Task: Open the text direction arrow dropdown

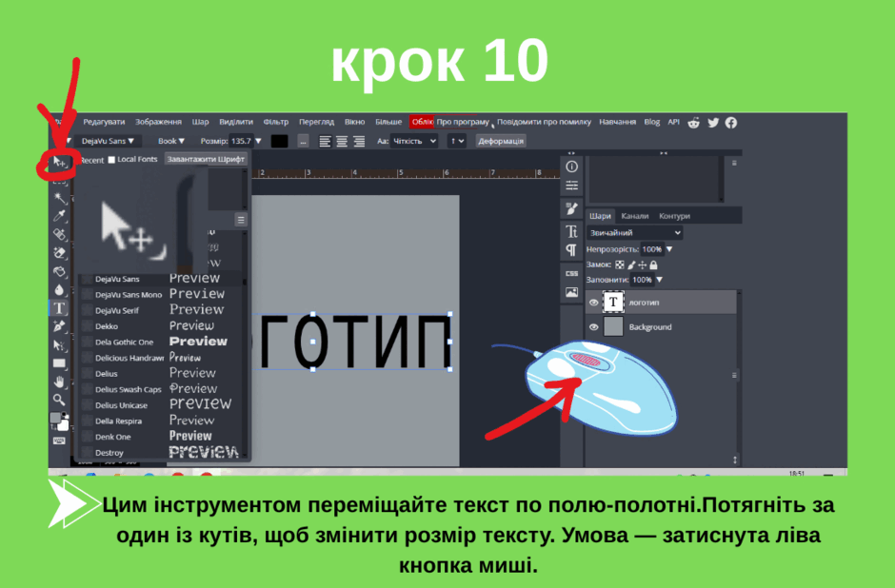Action: coord(457,141)
